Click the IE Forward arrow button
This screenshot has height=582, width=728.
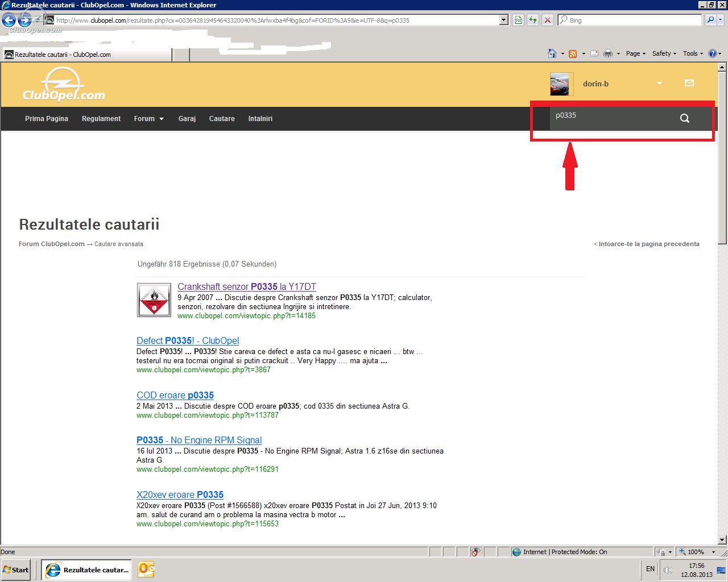pyautogui.click(x=25, y=20)
